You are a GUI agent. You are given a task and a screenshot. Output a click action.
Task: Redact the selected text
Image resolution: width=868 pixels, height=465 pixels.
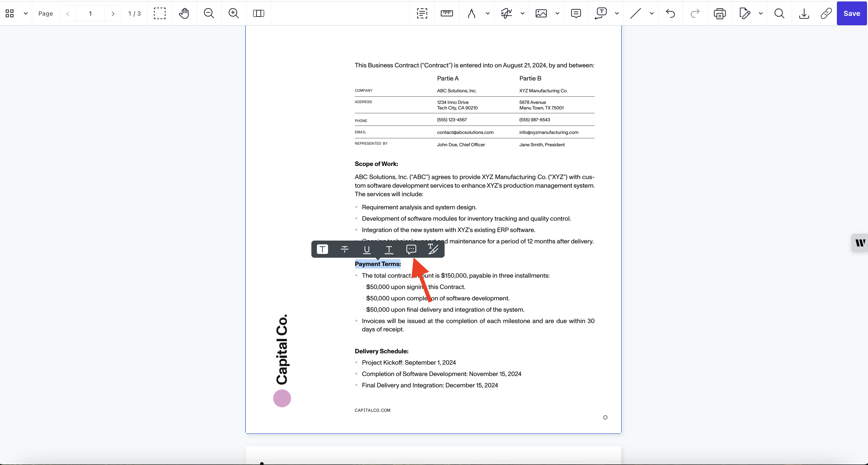pos(433,249)
